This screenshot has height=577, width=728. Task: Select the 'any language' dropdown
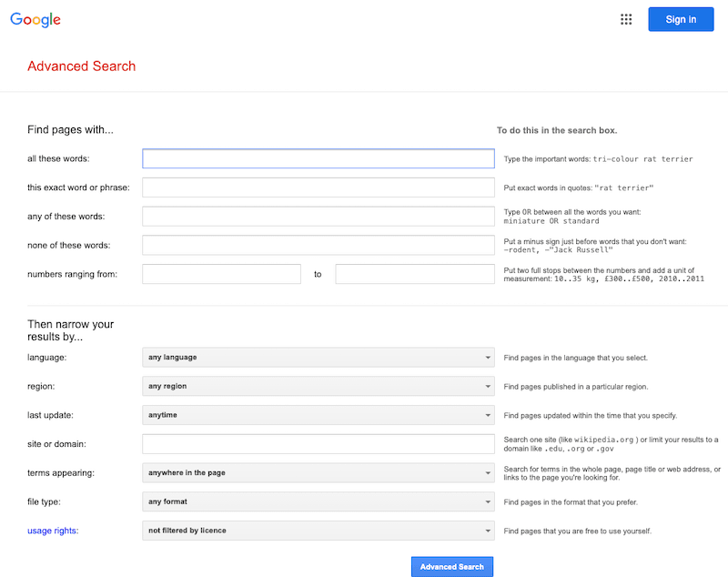[318, 357]
